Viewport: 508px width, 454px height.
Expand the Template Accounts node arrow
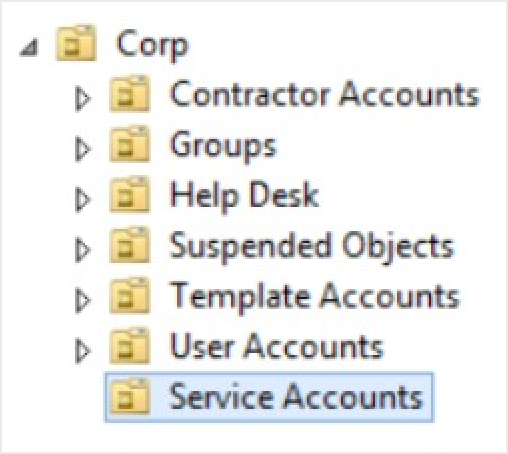pos(83,301)
